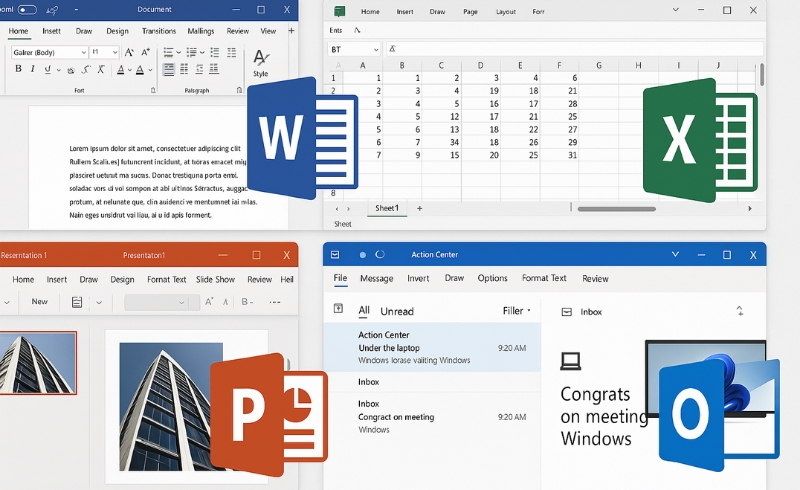Screen dimensions: 800x490
Task: Click the refresh circle icon in Outlook title
Action: (x=380, y=254)
